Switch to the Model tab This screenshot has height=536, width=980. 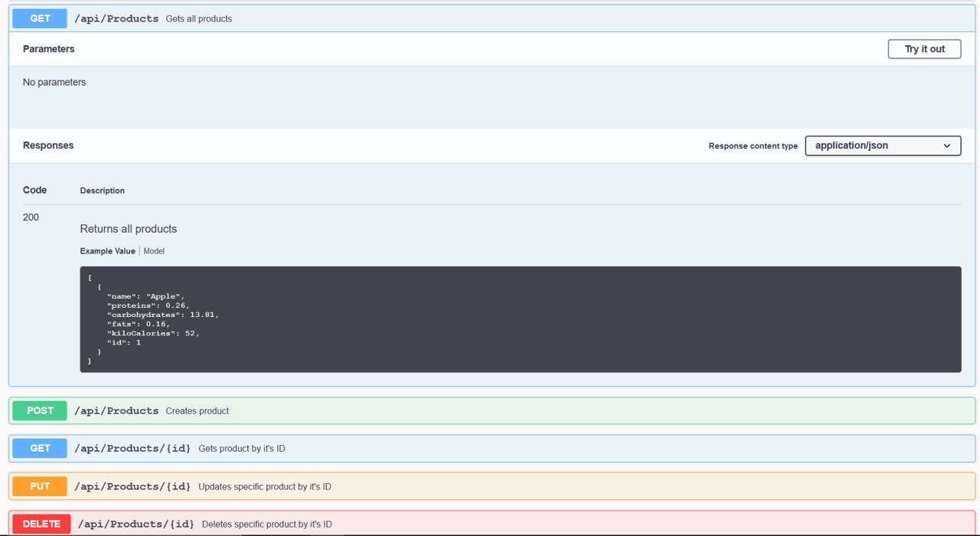[154, 251]
